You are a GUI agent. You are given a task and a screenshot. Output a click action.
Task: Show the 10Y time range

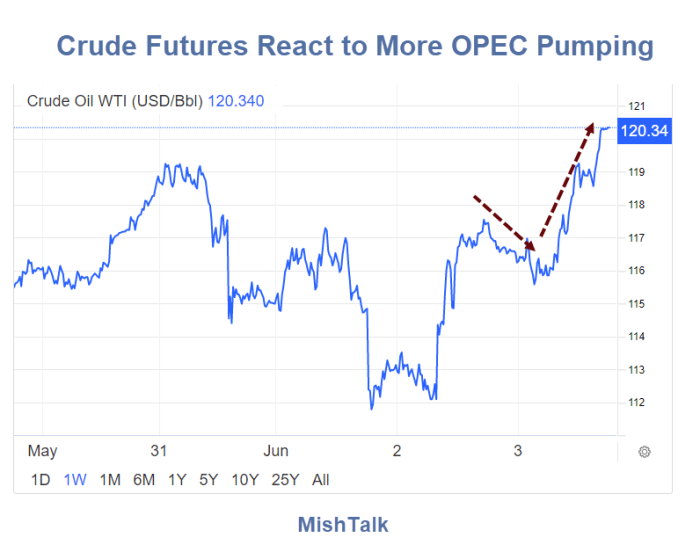[x=245, y=480]
